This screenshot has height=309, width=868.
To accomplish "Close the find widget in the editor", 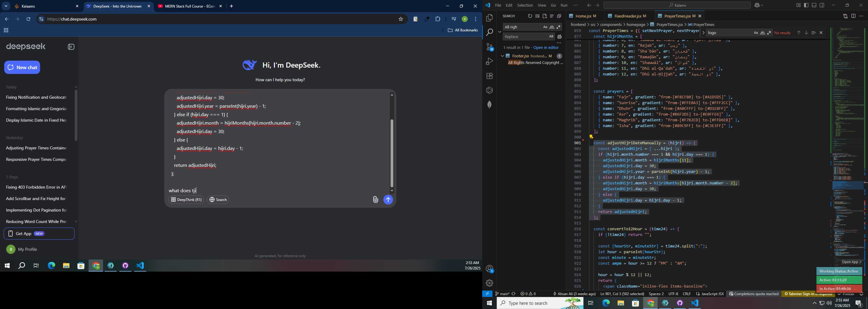I will coord(821,33).
